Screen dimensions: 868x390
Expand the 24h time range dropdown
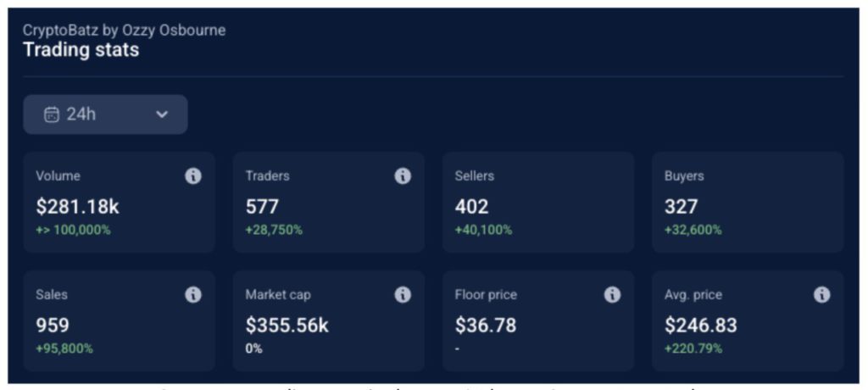tap(105, 114)
